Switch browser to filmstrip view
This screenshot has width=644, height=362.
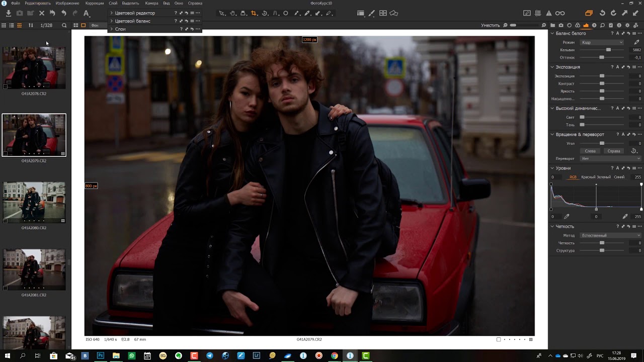[19, 25]
